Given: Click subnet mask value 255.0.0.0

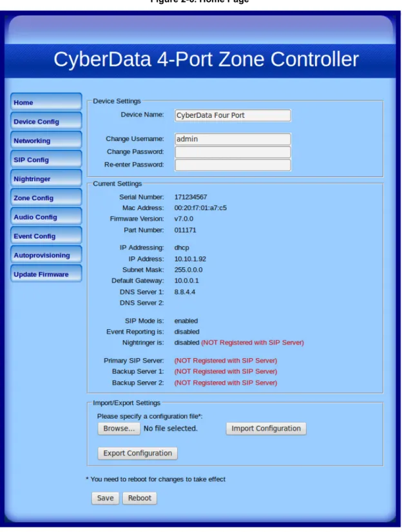Looking at the screenshot, I should tap(188, 270).
